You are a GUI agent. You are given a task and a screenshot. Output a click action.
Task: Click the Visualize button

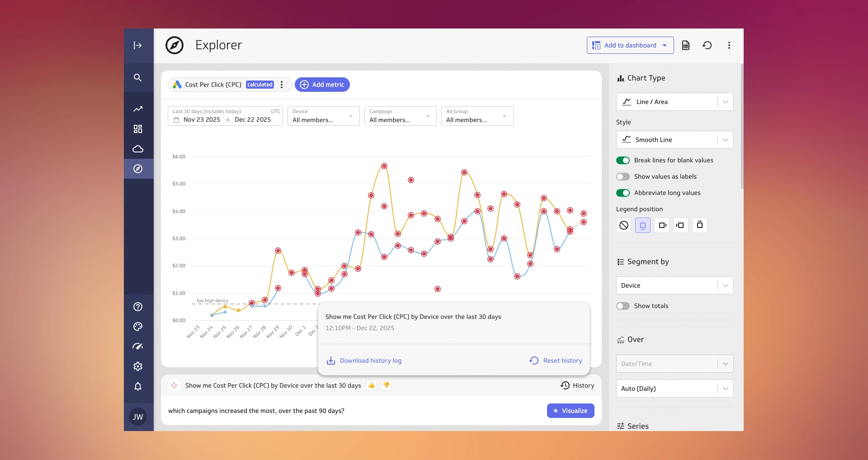click(x=570, y=411)
